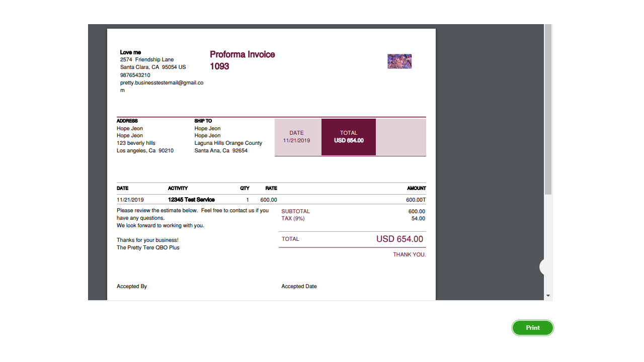The width and height of the screenshot is (644, 362).
Task: Click USD 654.00 in the dark total box
Action: coord(349,140)
